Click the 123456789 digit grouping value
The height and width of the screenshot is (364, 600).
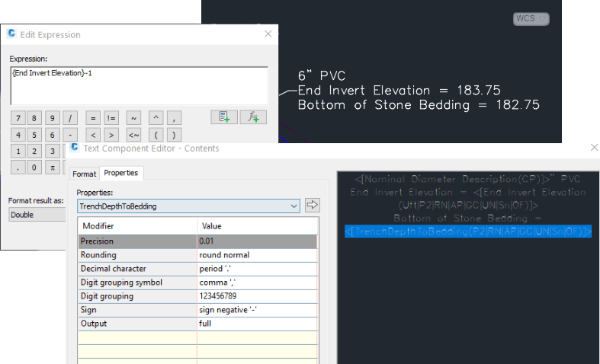257,296
